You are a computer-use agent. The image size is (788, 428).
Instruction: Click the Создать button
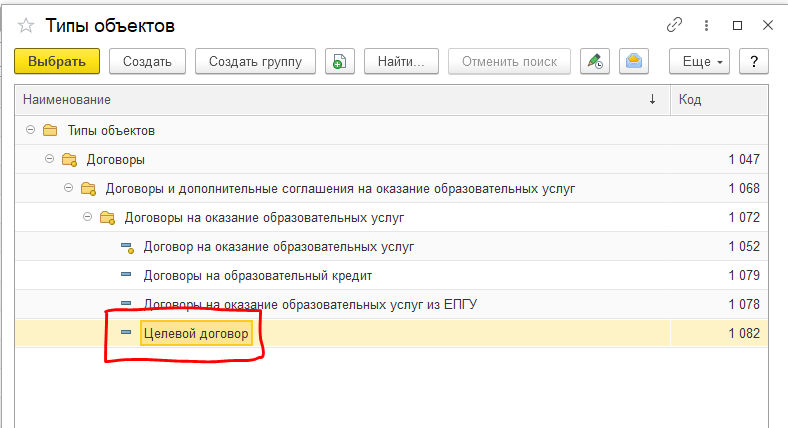(147, 61)
